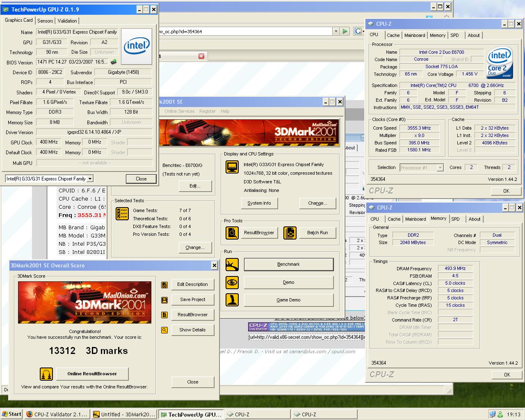Close the browser tab with red X
525x420 pixels.
click(x=201, y=56)
